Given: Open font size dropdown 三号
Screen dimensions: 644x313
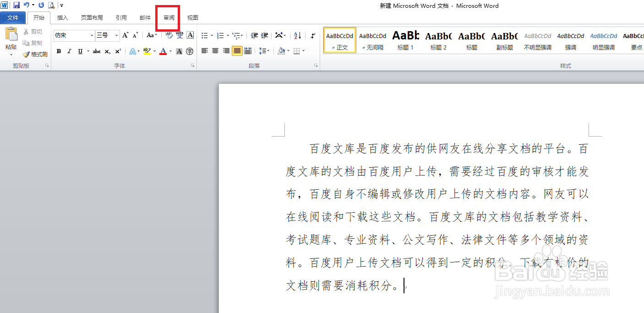Looking at the screenshot, I should pos(117,35).
